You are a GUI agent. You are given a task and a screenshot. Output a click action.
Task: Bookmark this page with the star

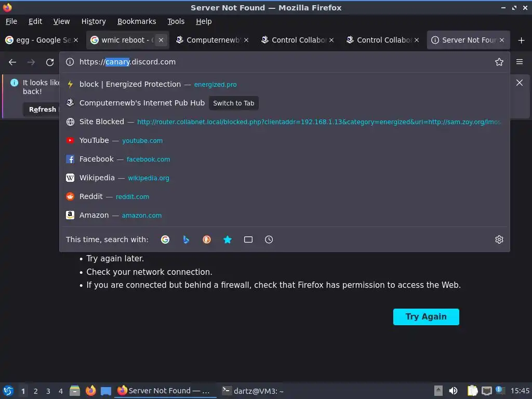(x=499, y=62)
